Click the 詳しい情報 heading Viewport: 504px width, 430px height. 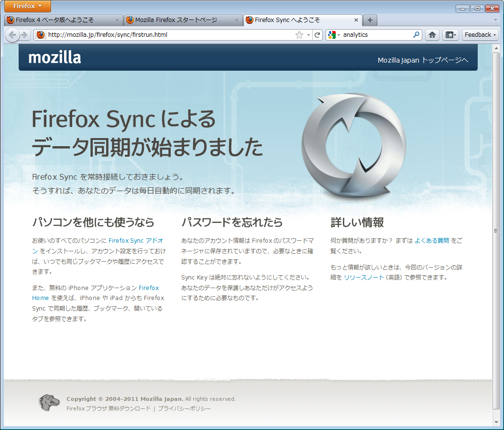357,222
